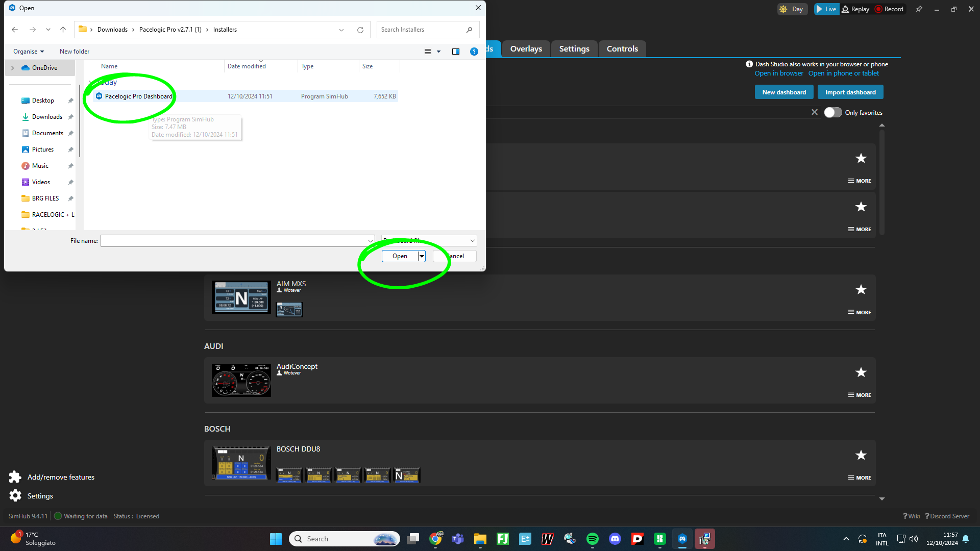Sort by Size column header
The height and width of the screenshot is (551, 980).
pos(367,66)
